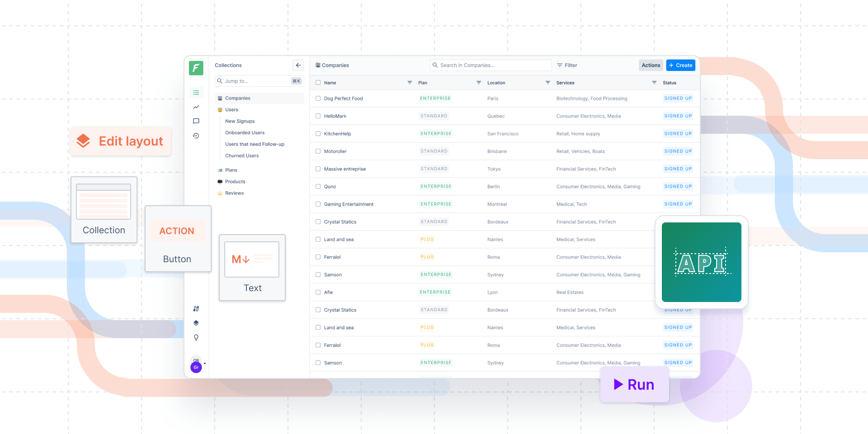Screen dimensions: 868x434
Task: Click the Real Estates services cell
Action: 570,292
